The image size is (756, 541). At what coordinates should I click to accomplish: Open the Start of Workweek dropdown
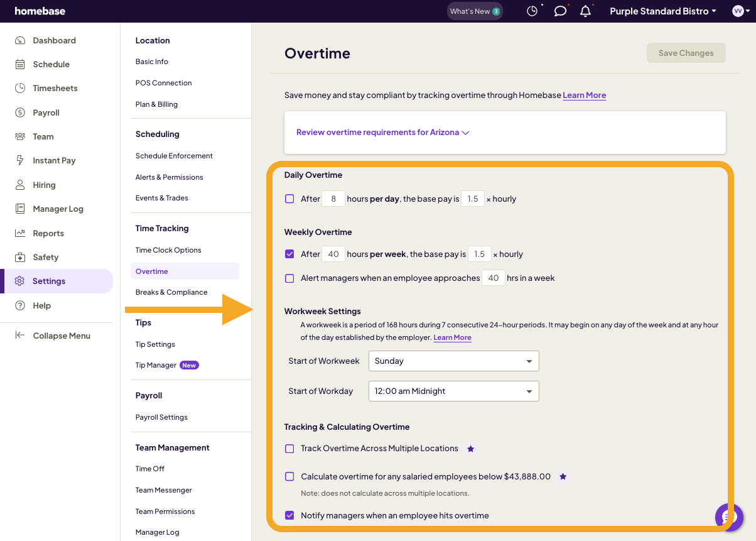[453, 361]
